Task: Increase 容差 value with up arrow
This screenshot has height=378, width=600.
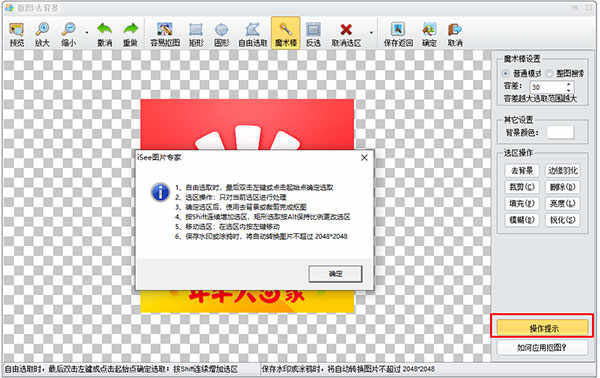Action: coord(568,84)
